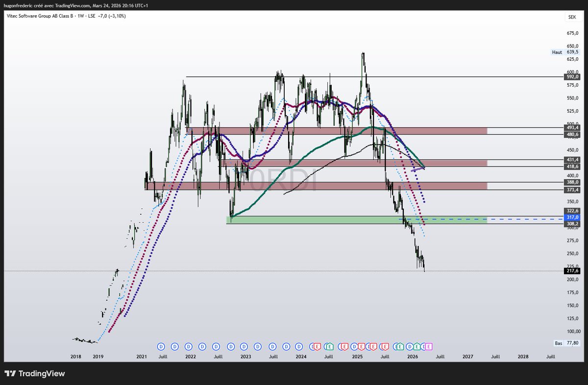Click the 388,0 price level label
This screenshot has height=385, width=588.
573,182
